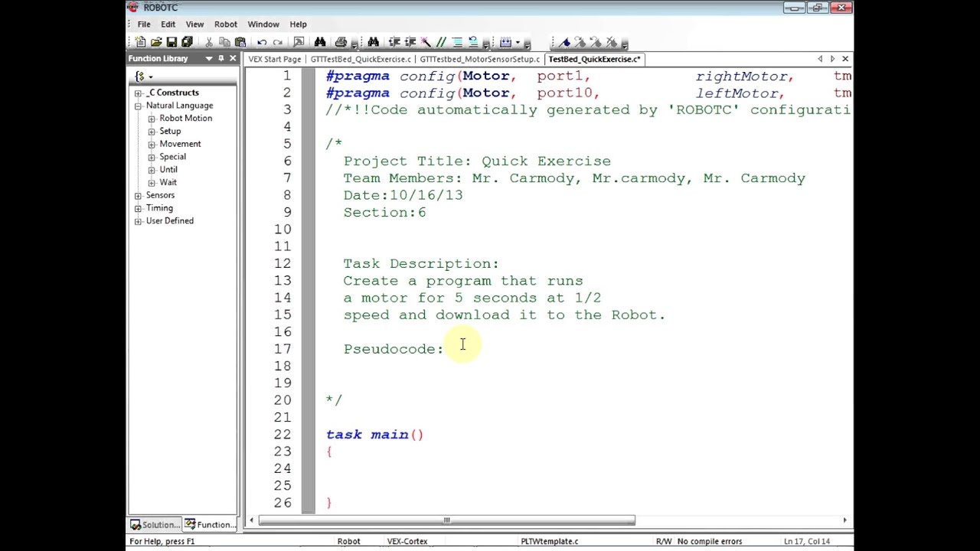
Task: Redo the last undone edit
Action: coord(277,42)
